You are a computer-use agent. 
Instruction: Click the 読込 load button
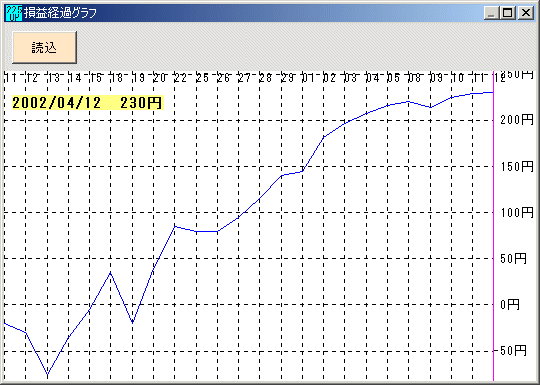pos(44,48)
